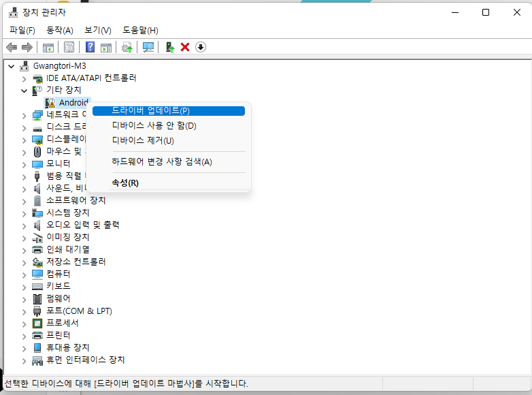Viewport: 532px width, 395px height.
Task: Expand the IDE ATA/ATAPI 컨트롤러 node
Action: pyautogui.click(x=24, y=79)
